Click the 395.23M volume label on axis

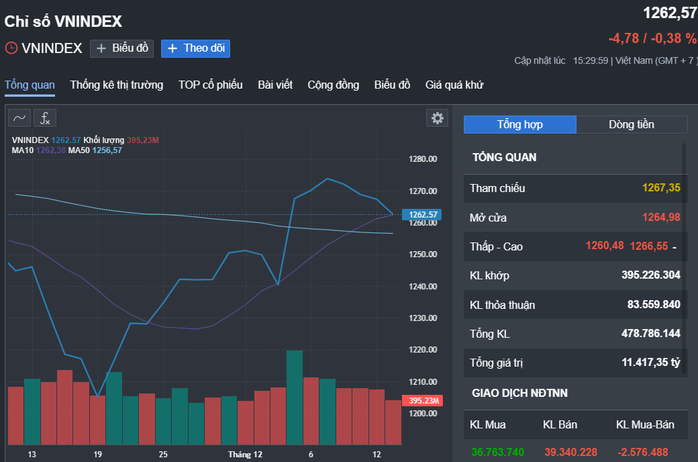tap(422, 401)
